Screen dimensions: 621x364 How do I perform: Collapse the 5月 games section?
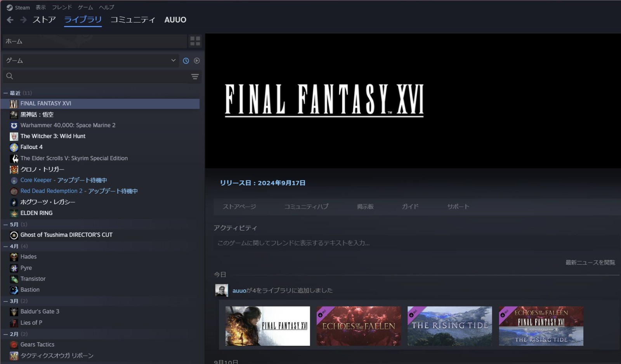[x=5, y=224]
